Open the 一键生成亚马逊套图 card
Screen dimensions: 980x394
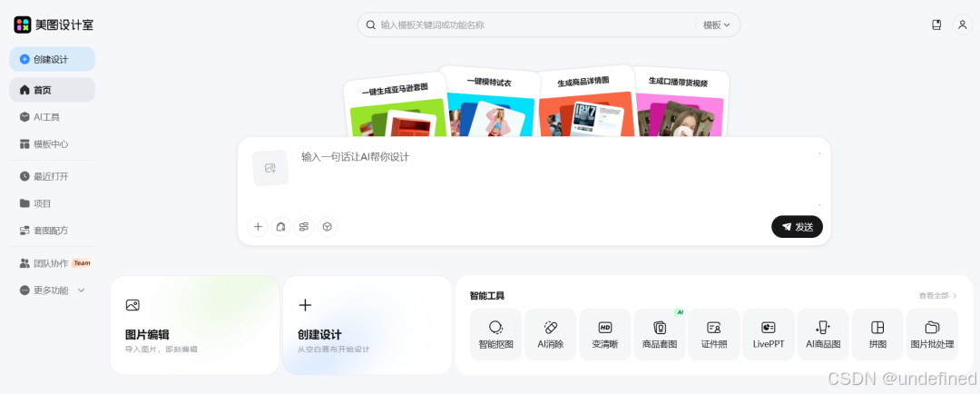coord(396,106)
